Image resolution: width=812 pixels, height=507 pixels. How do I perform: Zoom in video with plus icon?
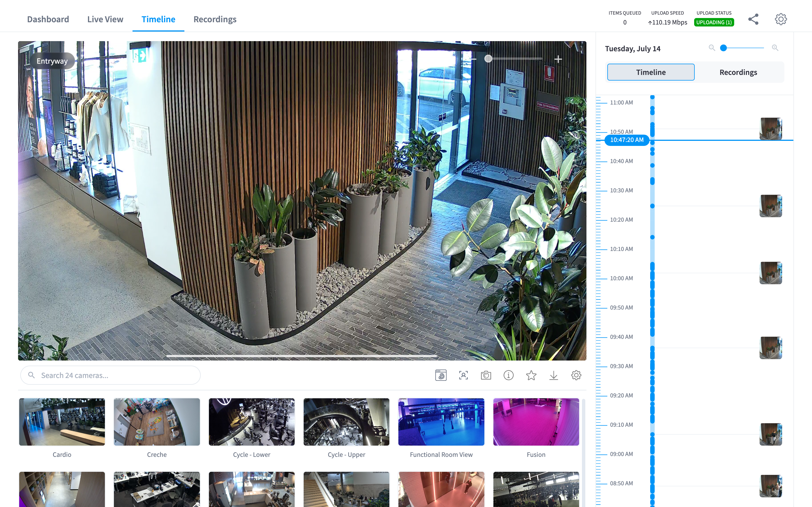558,59
